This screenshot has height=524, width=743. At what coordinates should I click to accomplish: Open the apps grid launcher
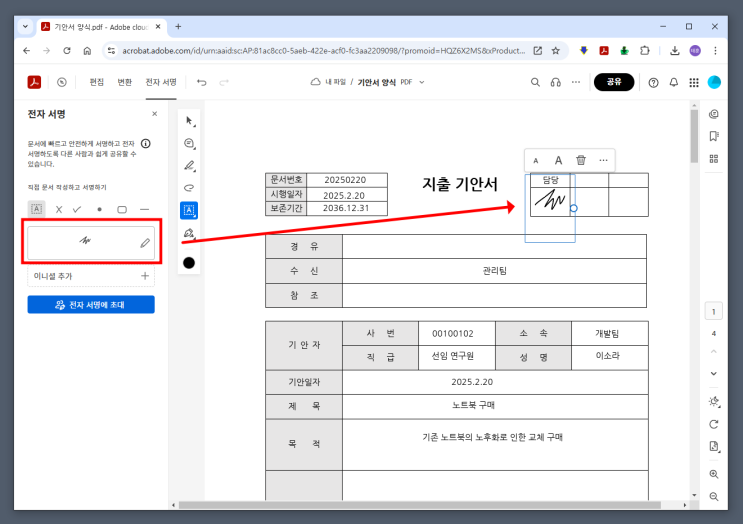[x=694, y=82]
